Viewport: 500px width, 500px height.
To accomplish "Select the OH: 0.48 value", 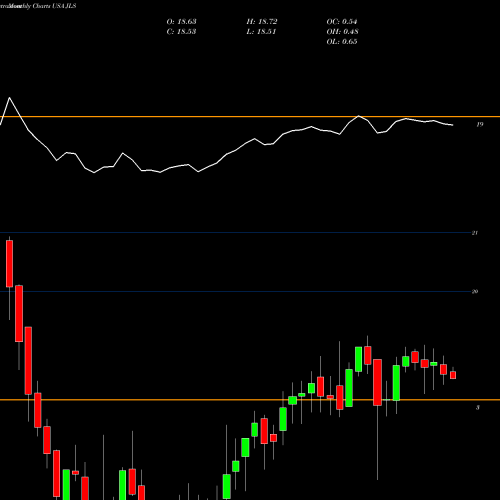I will [342, 32].
